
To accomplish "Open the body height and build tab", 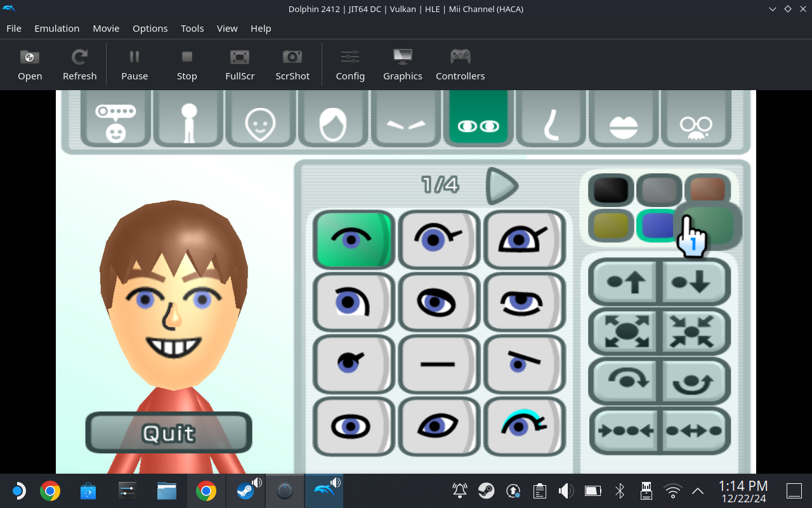I will coord(188,118).
